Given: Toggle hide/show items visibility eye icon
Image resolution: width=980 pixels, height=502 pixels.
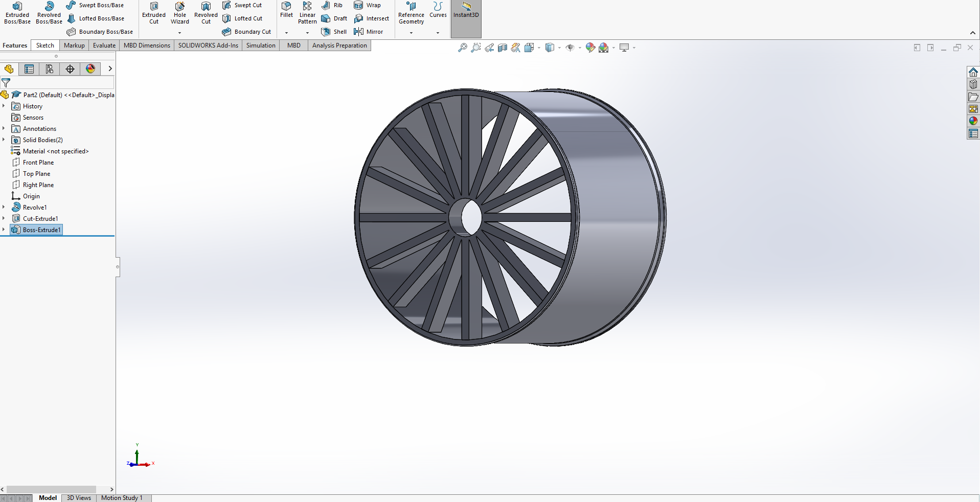Looking at the screenshot, I should click(570, 47).
